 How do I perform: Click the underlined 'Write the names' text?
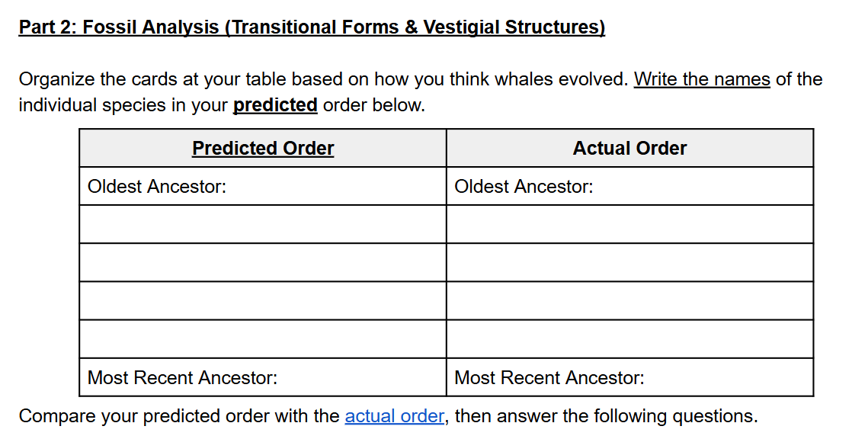click(702, 79)
